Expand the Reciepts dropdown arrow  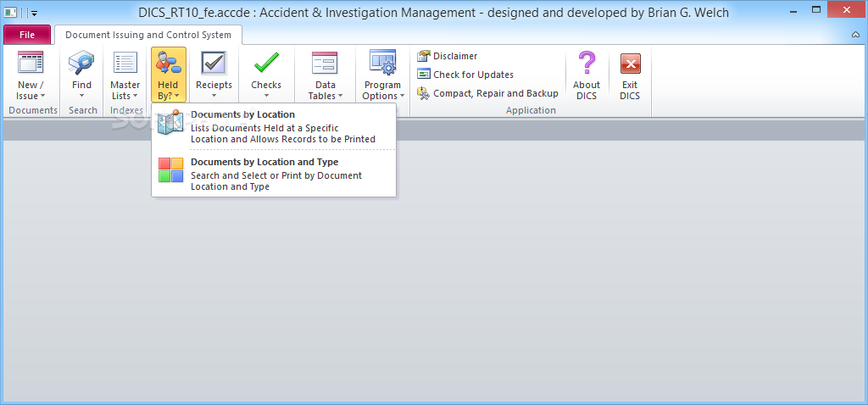[214, 96]
